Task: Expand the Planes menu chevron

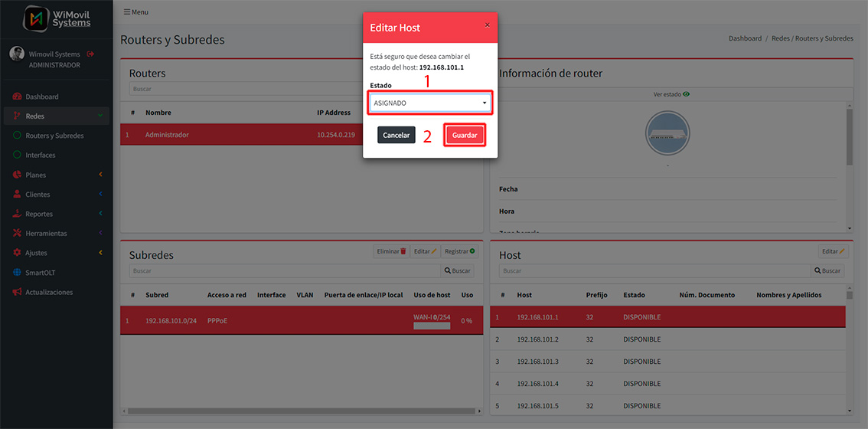Action: (100, 175)
